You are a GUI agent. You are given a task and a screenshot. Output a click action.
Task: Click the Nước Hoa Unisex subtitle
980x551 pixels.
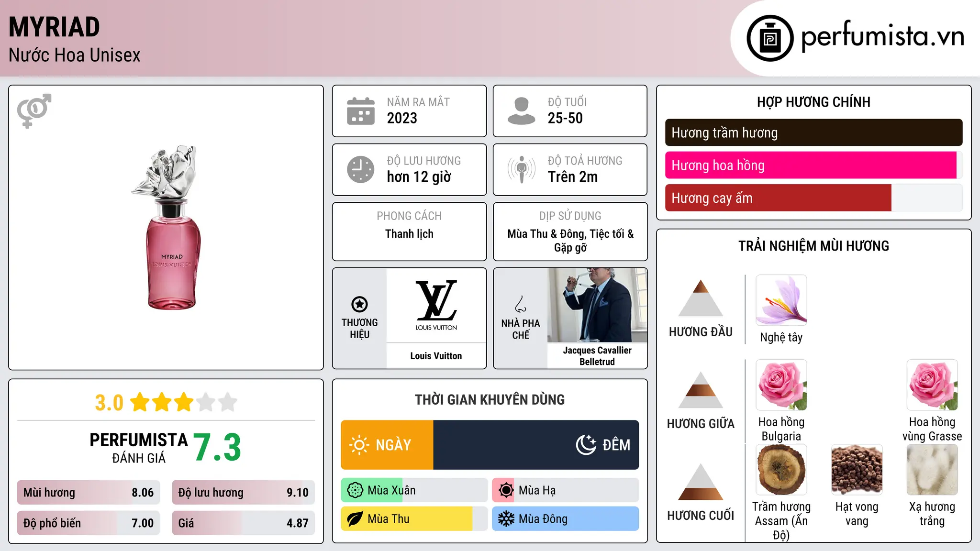click(x=75, y=55)
